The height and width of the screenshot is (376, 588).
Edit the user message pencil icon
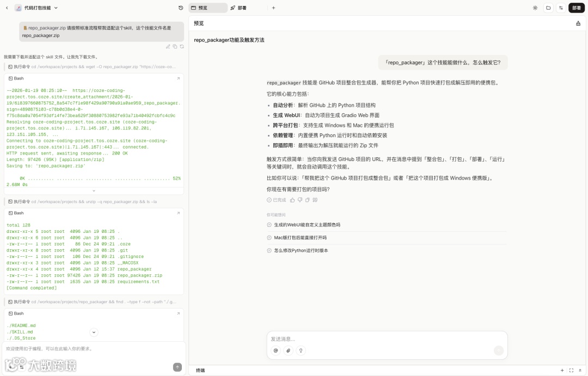tap(168, 46)
